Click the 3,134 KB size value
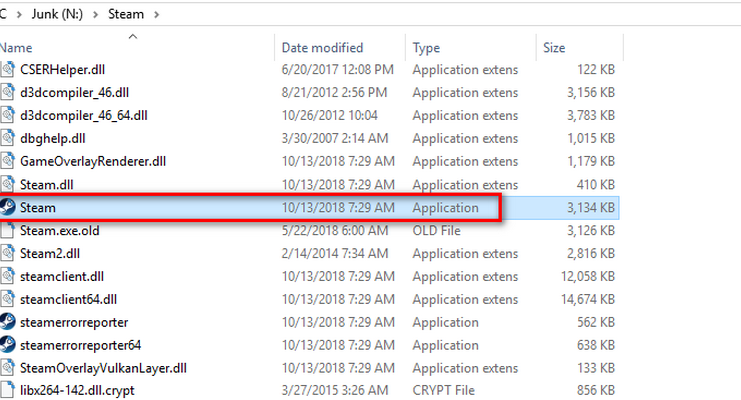 tap(591, 208)
